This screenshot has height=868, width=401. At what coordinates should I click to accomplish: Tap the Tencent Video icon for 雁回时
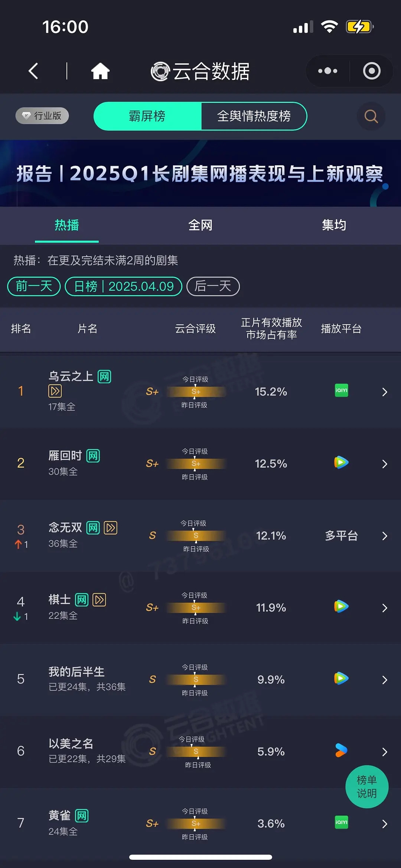point(341,462)
